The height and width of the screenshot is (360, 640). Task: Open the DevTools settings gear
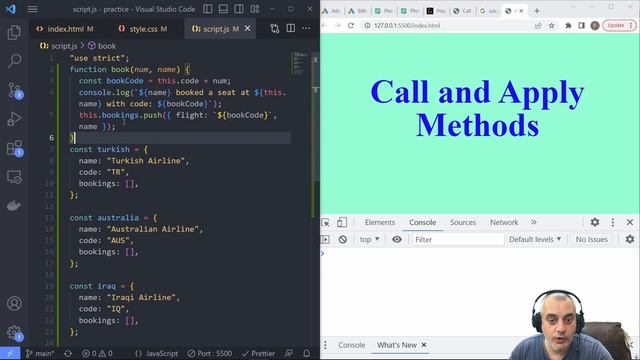pyautogui.click(x=595, y=222)
